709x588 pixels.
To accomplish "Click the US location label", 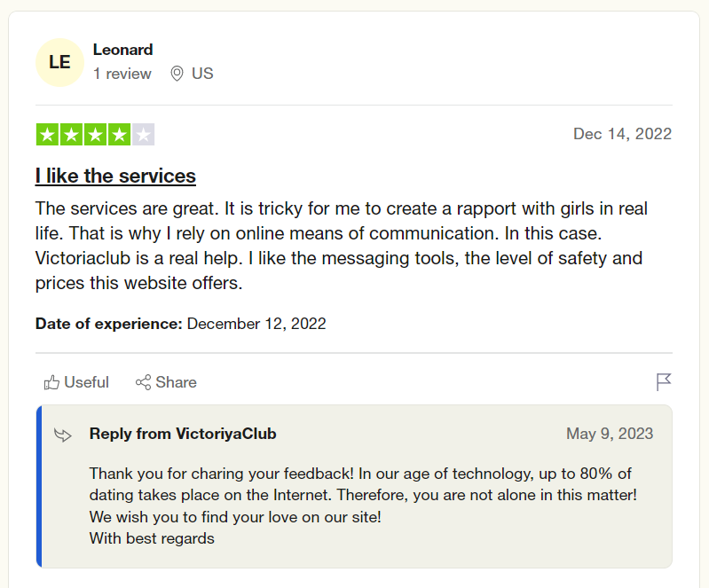I will click(x=202, y=74).
